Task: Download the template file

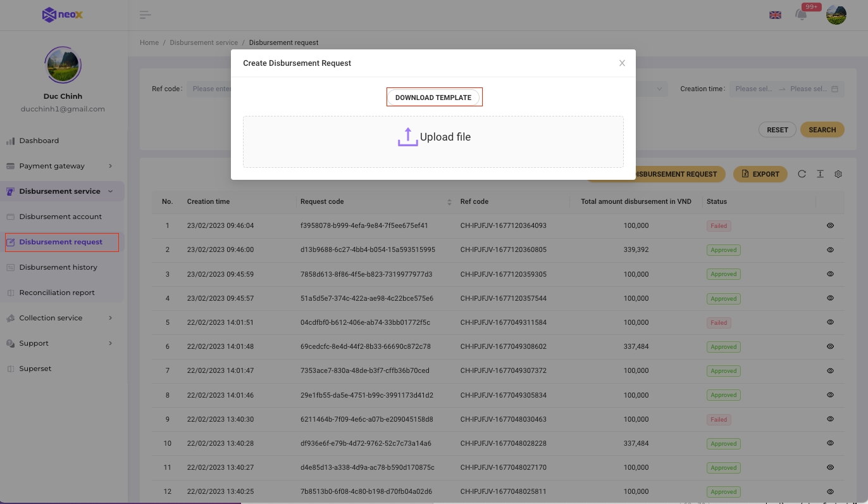Action: pyautogui.click(x=433, y=98)
